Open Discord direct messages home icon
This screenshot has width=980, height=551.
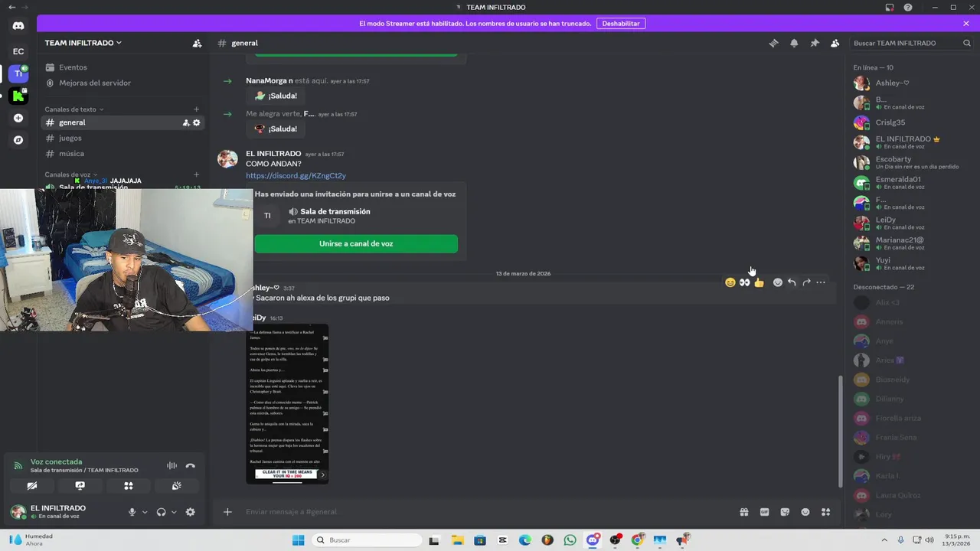point(18,26)
